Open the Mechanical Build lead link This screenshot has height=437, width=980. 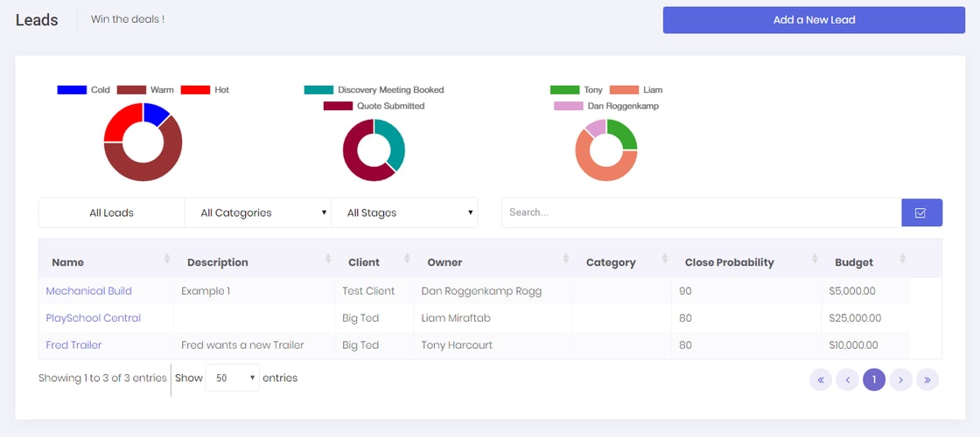[x=88, y=291]
